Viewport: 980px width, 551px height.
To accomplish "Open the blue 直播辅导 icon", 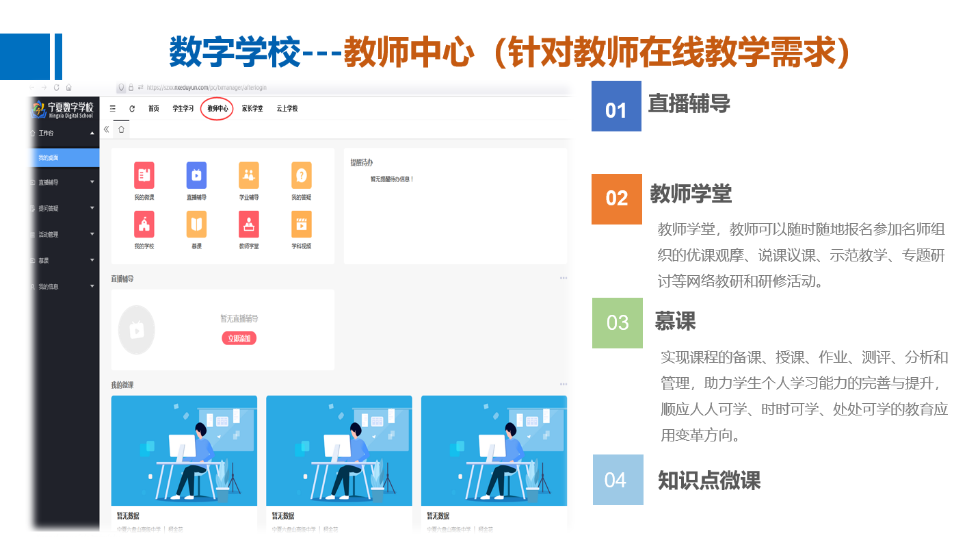I will tap(196, 176).
